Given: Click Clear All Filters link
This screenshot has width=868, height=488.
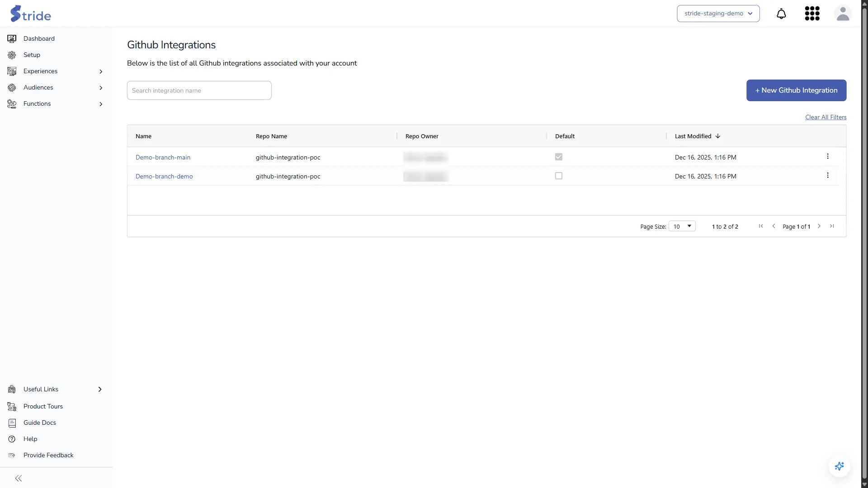Looking at the screenshot, I should (826, 117).
